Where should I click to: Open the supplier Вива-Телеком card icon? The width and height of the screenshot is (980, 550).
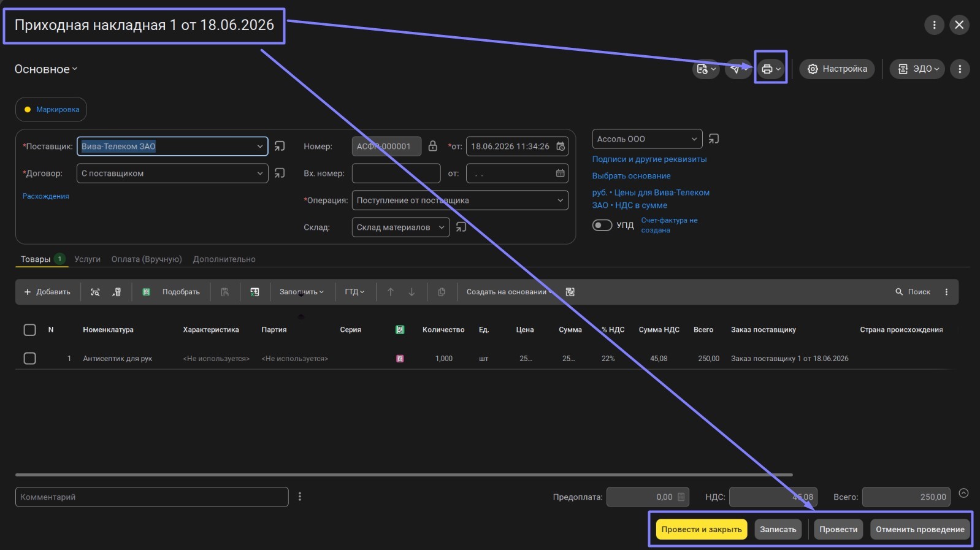point(280,146)
